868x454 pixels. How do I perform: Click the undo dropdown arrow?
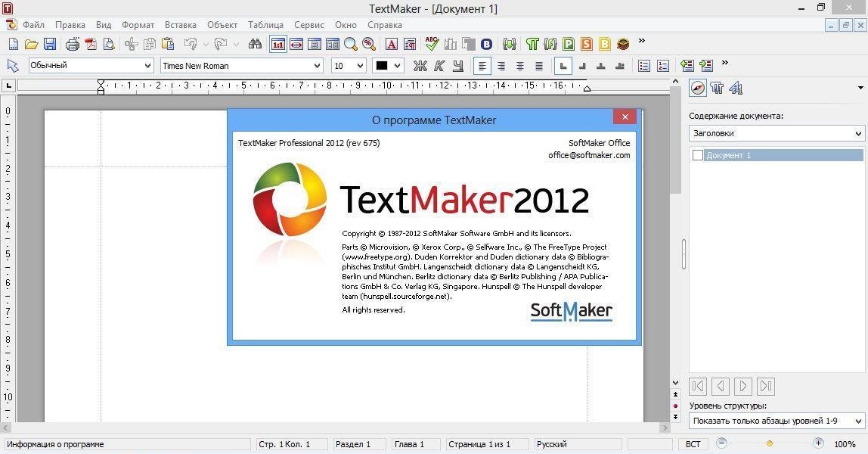click(x=206, y=45)
